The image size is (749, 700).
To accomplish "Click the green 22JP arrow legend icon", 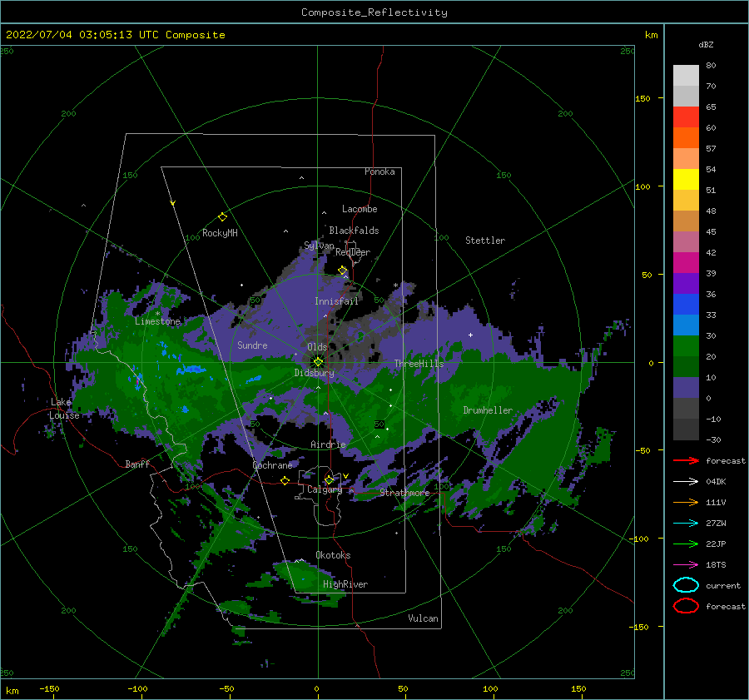I will 686,544.
